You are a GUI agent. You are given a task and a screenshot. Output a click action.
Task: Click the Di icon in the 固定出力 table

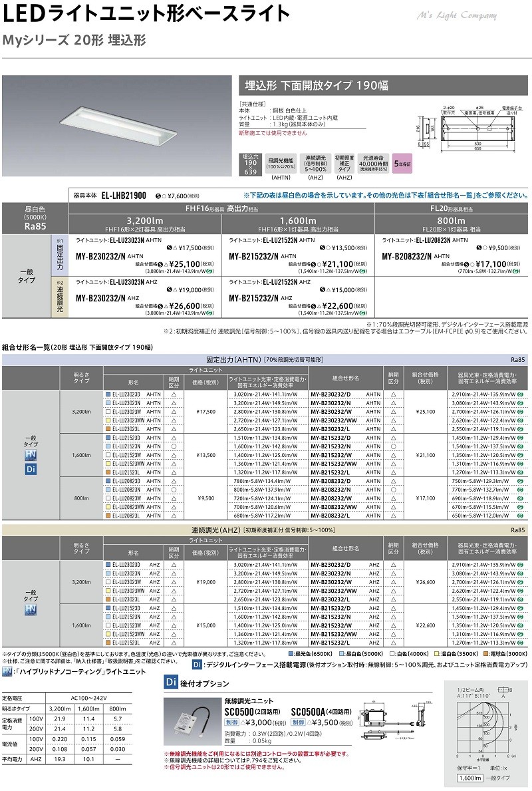pyautogui.click(x=30, y=470)
